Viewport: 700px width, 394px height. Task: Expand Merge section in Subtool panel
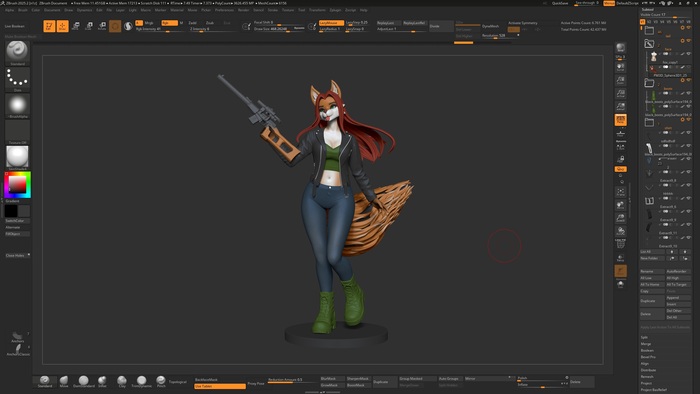click(646, 344)
